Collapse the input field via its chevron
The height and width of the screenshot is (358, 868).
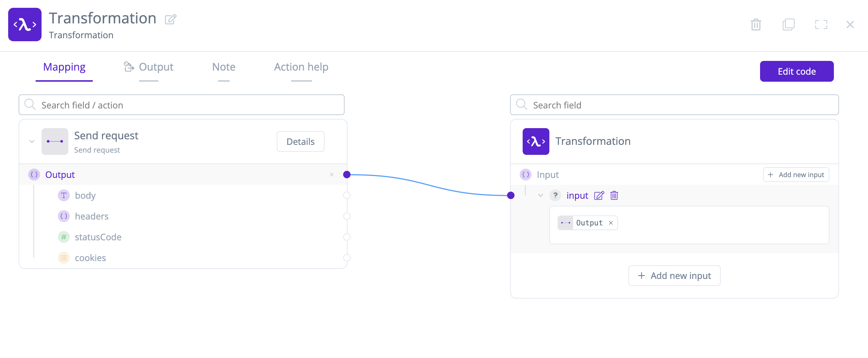tap(540, 195)
